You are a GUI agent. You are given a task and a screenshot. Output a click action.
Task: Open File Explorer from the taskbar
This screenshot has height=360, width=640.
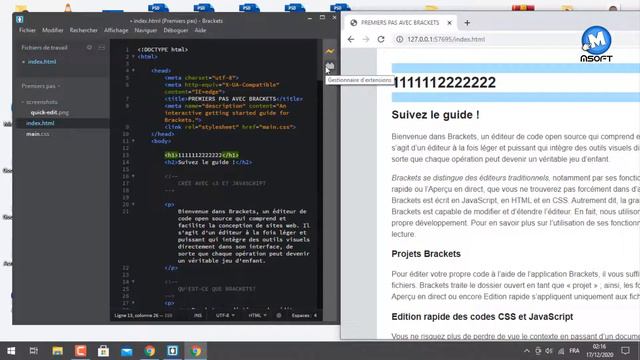point(57,351)
